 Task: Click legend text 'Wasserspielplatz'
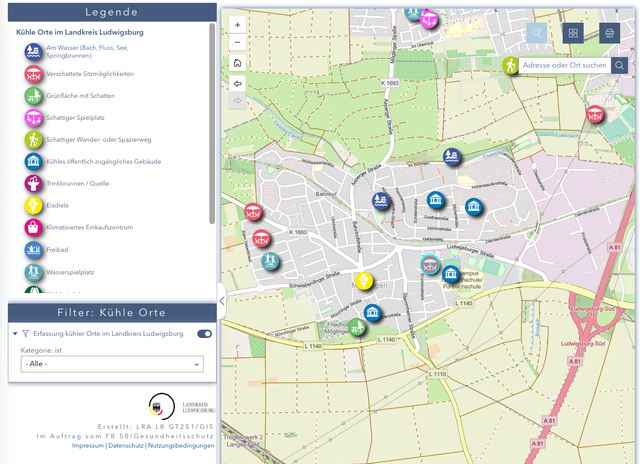(x=70, y=272)
